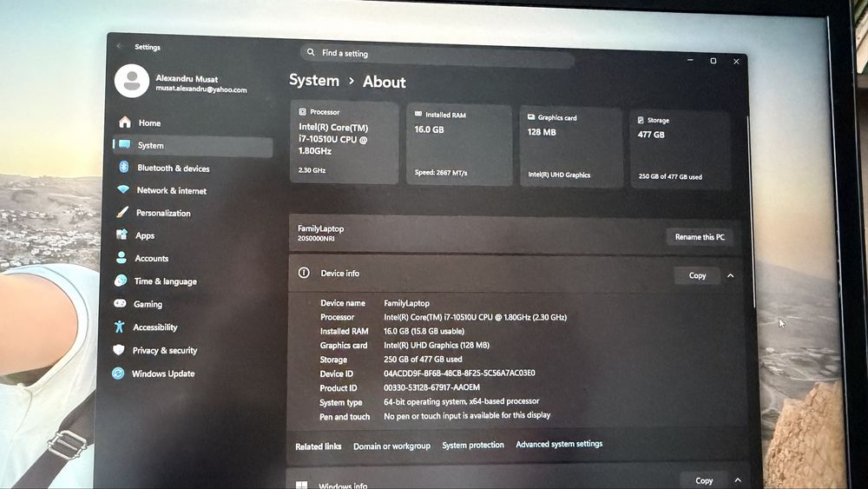Click the Gaming controller icon
The width and height of the screenshot is (868, 489).
(120, 303)
